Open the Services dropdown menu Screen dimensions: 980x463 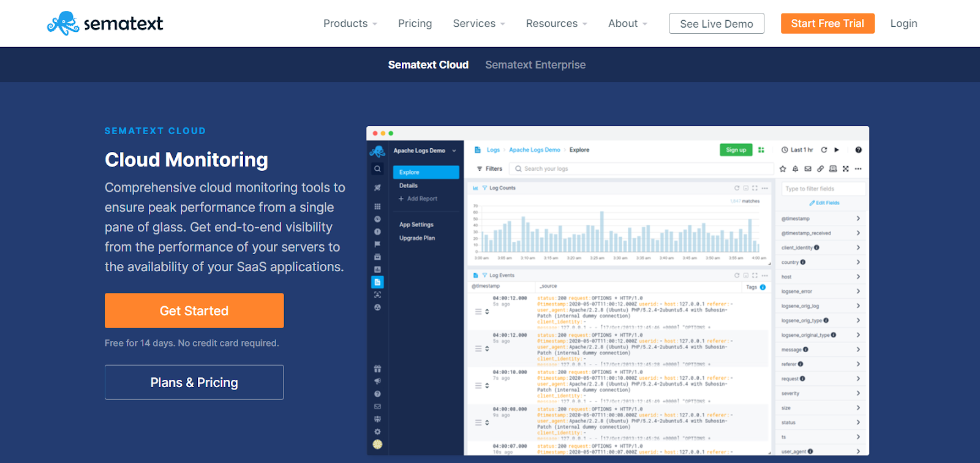pyautogui.click(x=479, y=23)
